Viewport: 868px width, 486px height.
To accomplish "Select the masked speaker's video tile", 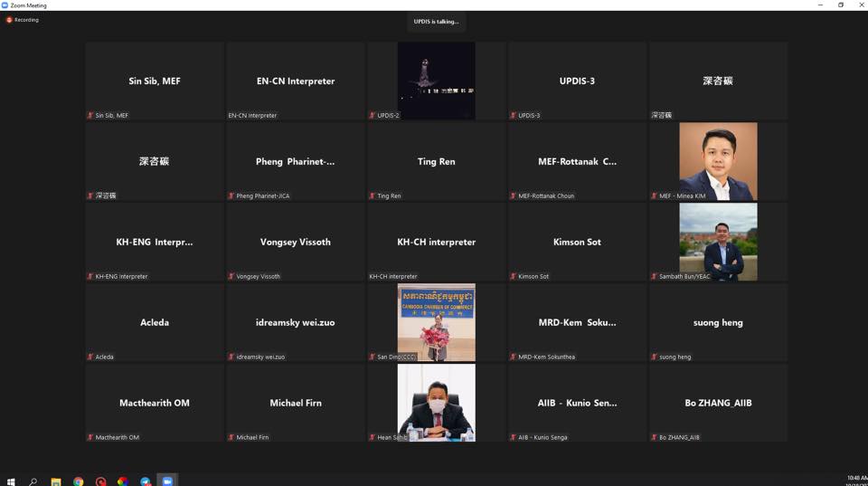I will click(436, 402).
